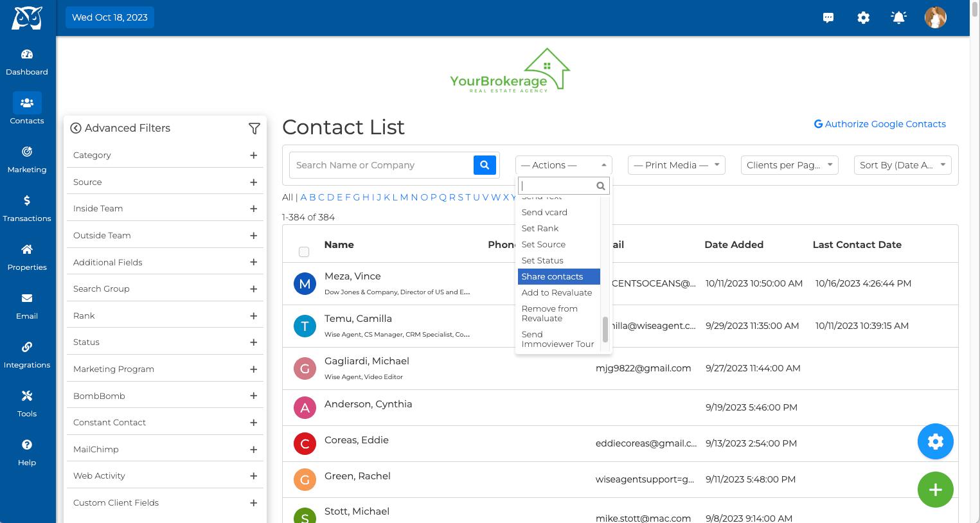Choose Add to Revaluate action
Viewport: 980px width, 523px height.
[x=559, y=293]
